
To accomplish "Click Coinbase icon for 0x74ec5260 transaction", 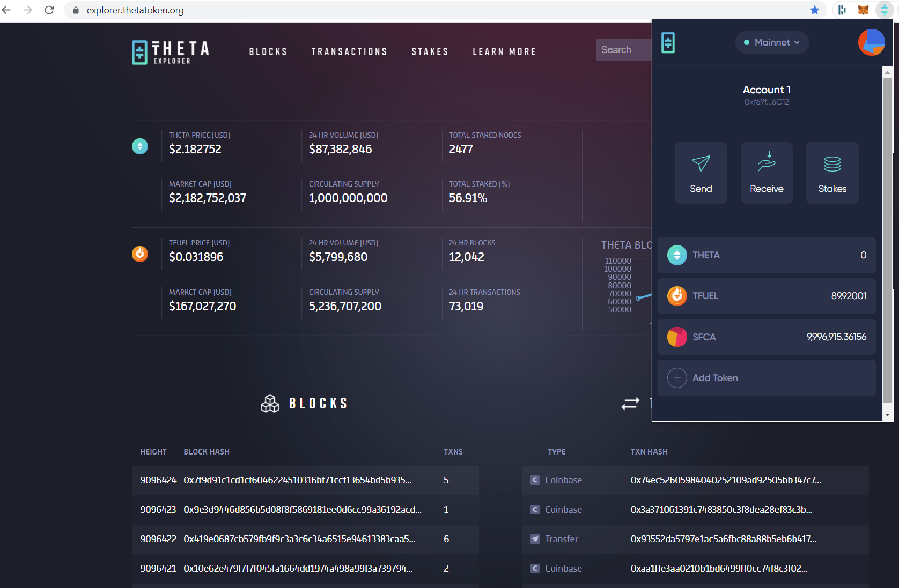I will click(535, 480).
